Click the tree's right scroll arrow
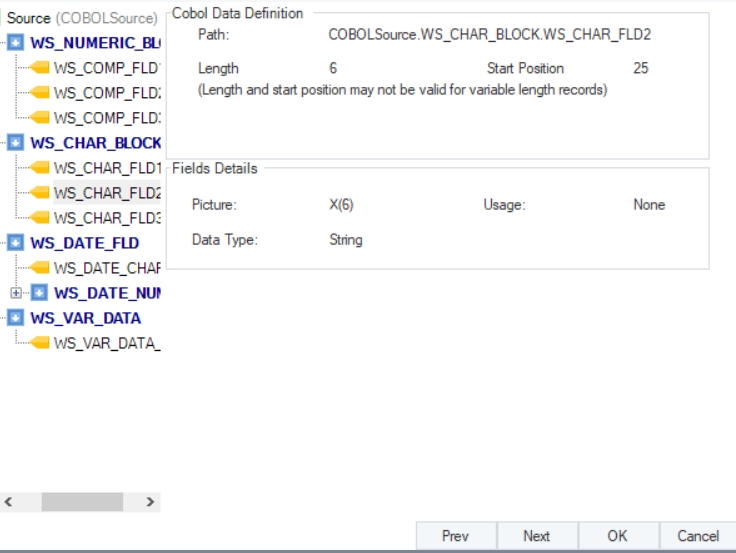Screen dimensions: 736x553 [x=150, y=501]
